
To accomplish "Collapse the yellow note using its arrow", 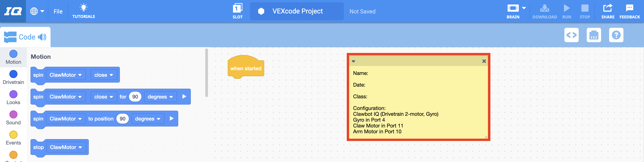I will 354,61.
